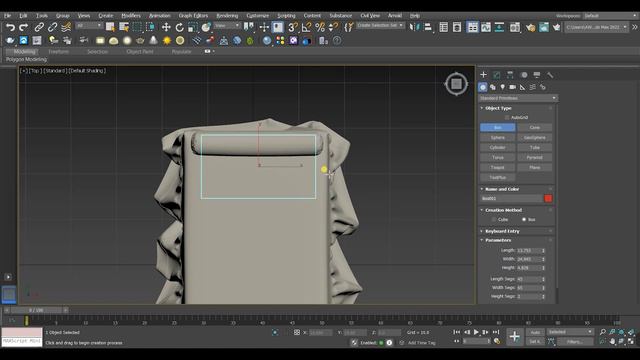Click the timeline frame slider handle
640x360 pixels.
coord(36,310)
